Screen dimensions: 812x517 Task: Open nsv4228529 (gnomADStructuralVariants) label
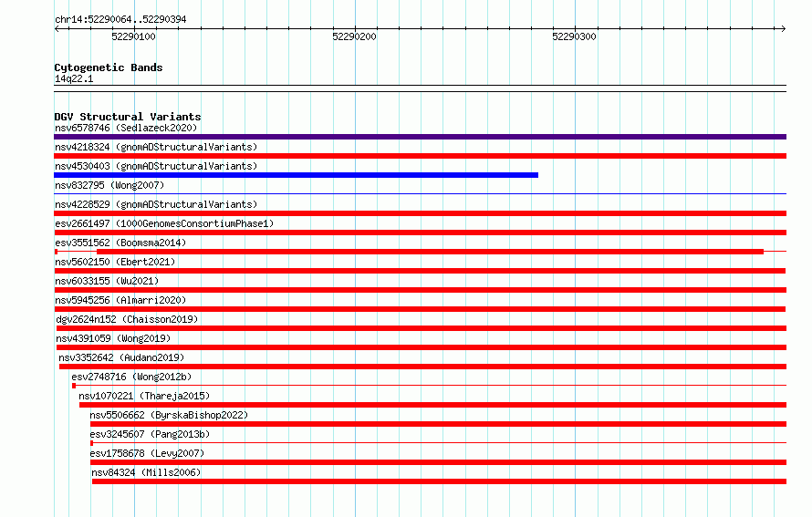click(156, 204)
